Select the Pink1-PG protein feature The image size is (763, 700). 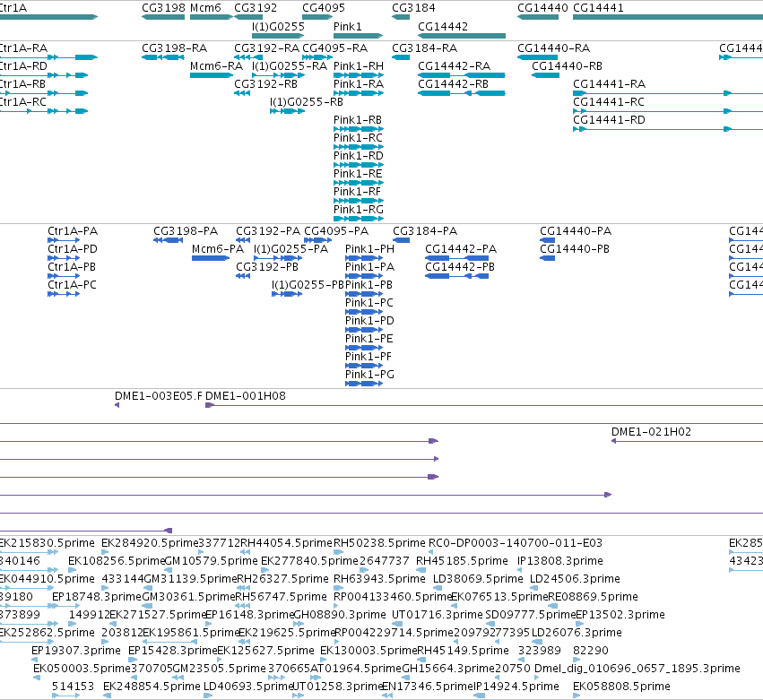(364, 384)
